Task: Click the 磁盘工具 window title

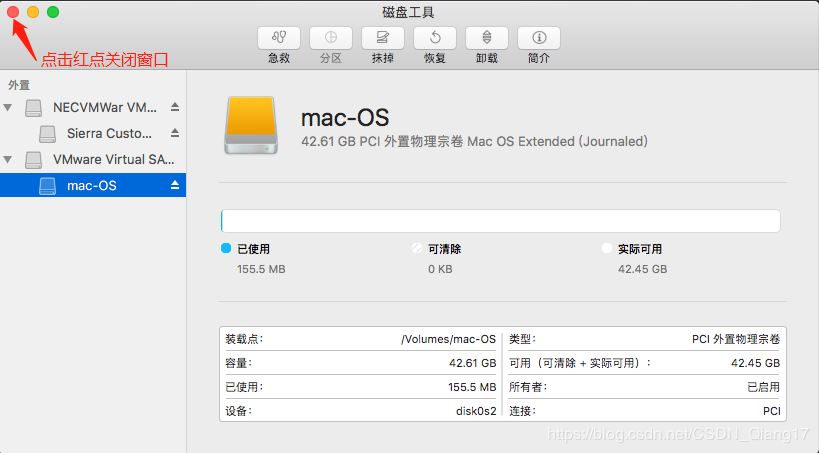Action: point(408,12)
